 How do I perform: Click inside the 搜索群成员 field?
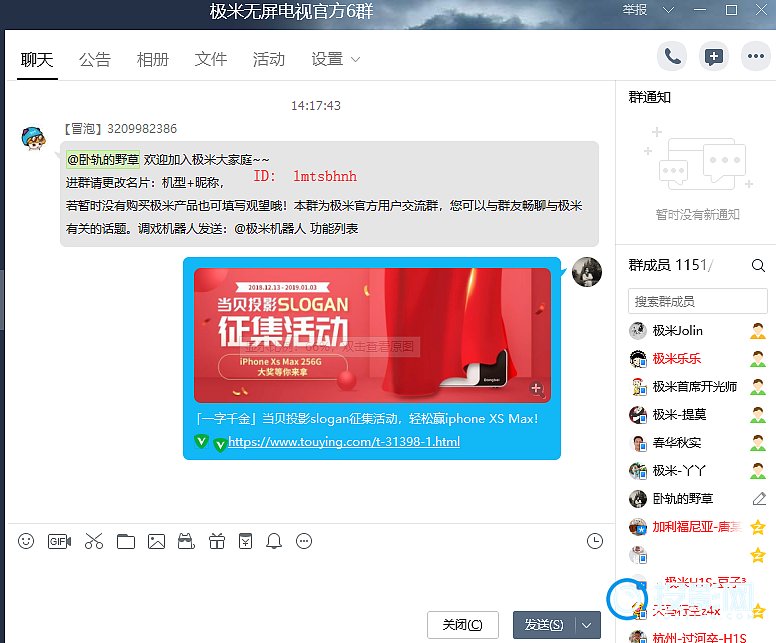coord(697,301)
